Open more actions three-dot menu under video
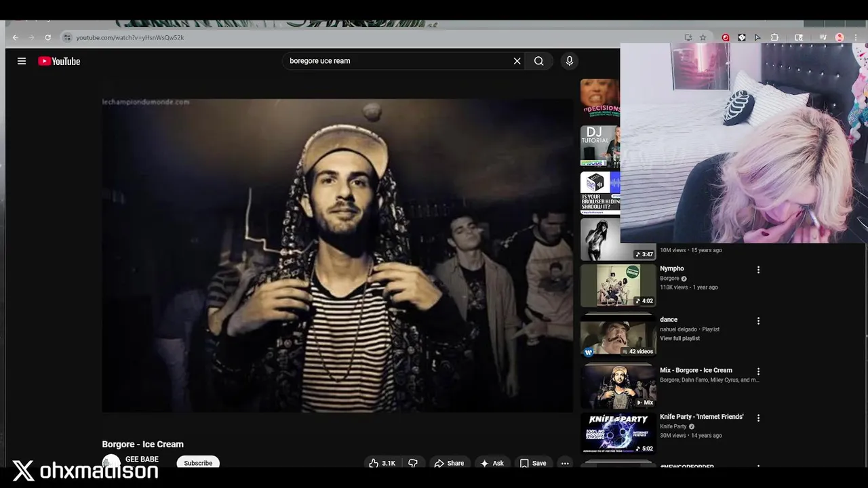Viewport: 868px width, 488px height. tap(565, 463)
